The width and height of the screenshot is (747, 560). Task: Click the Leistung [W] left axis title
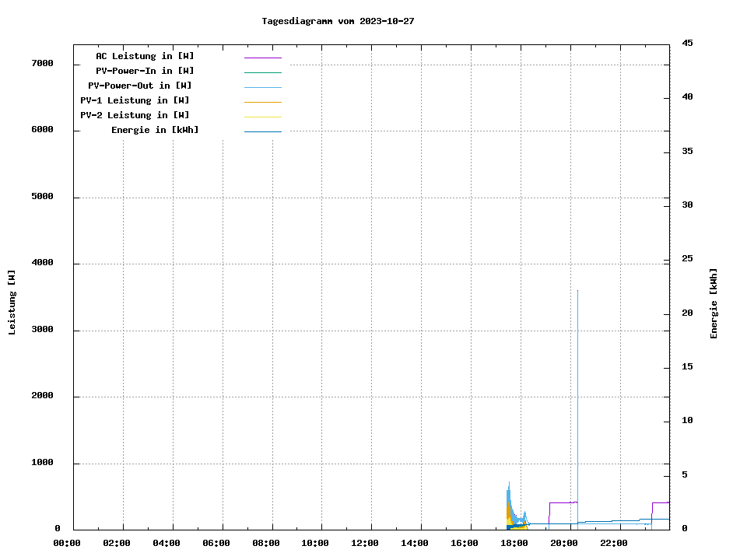(x=12, y=303)
